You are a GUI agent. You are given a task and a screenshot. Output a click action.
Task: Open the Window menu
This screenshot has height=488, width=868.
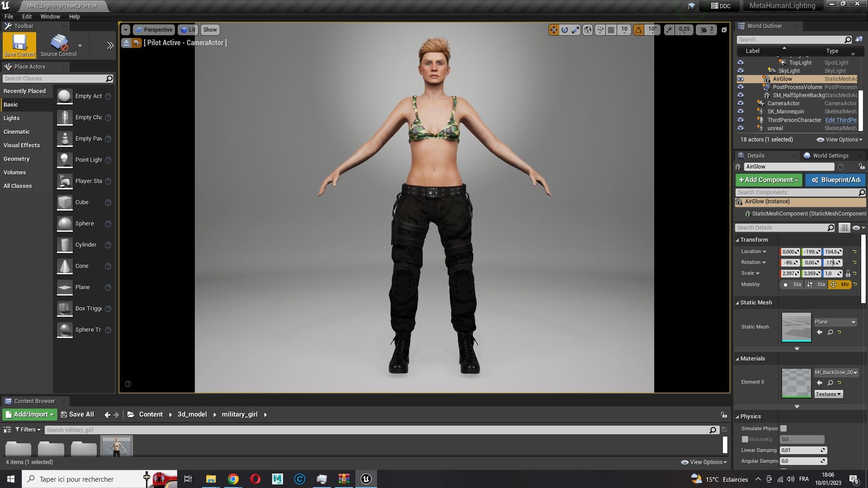tap(50, 16)
